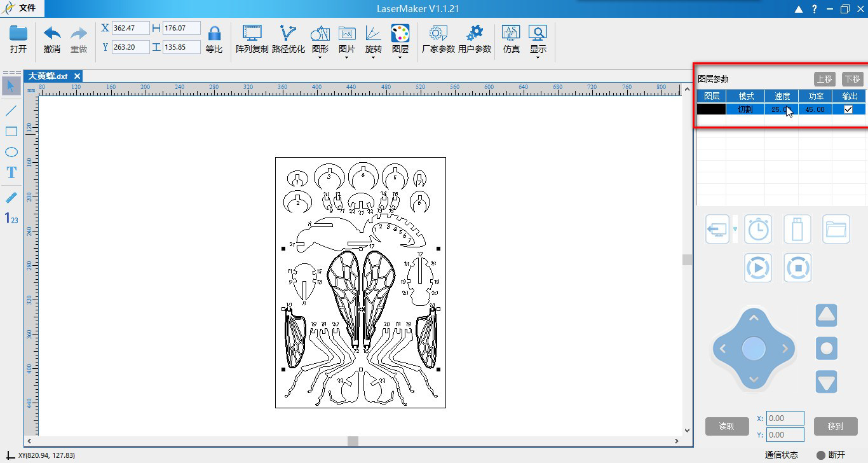Image resolution: width=868 pixels, height=463 pixels.
Task: Select the black layer color swatch
Action: (x=711, y=109)
